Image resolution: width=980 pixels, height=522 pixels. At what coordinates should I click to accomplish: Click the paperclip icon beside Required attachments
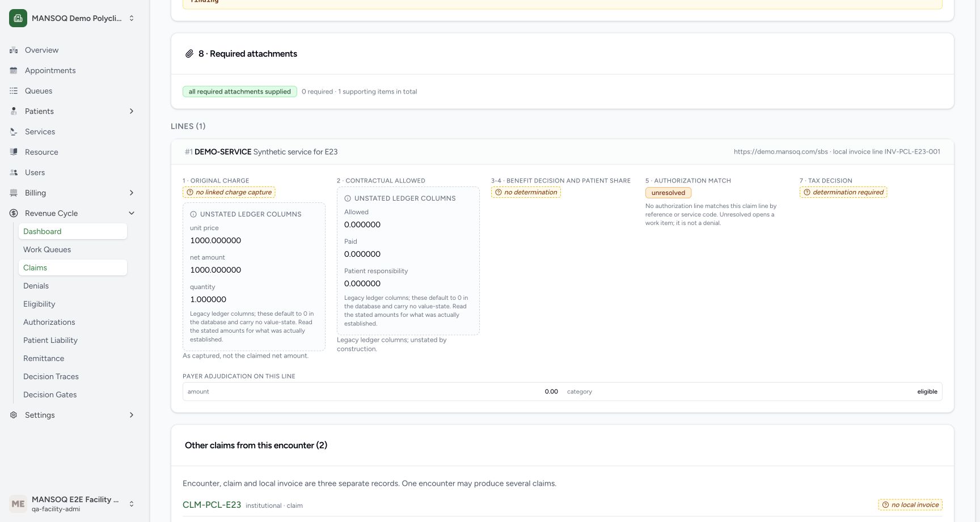[x=189, y=54]
